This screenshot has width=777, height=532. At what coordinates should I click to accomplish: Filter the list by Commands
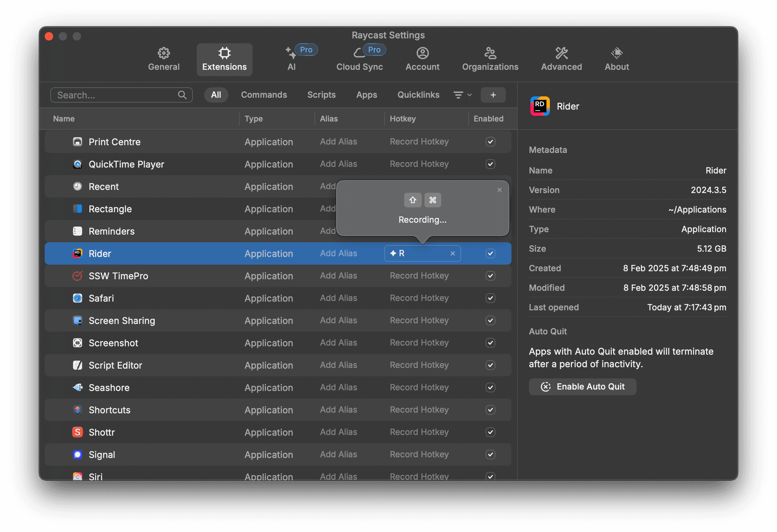pos(264,95)
